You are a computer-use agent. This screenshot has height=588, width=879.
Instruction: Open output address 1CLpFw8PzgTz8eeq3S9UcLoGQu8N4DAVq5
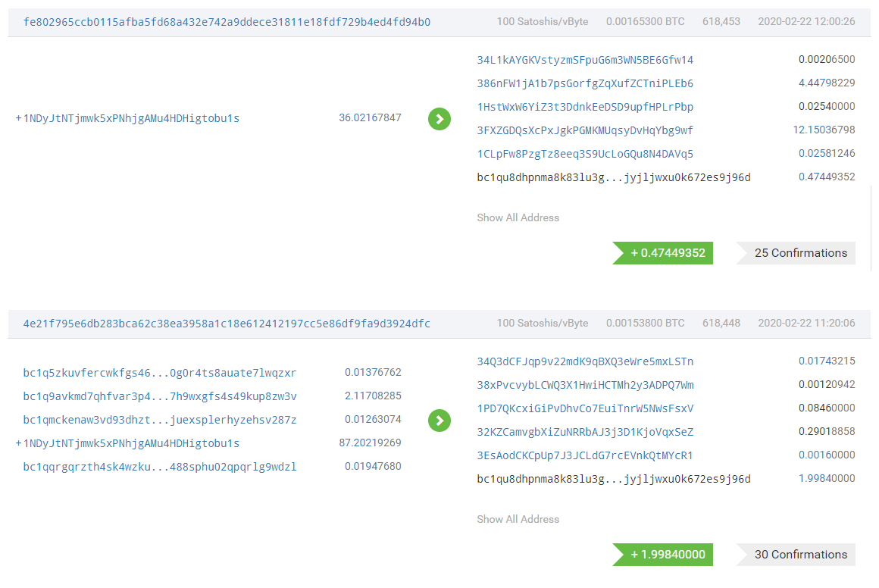[585, 154]
